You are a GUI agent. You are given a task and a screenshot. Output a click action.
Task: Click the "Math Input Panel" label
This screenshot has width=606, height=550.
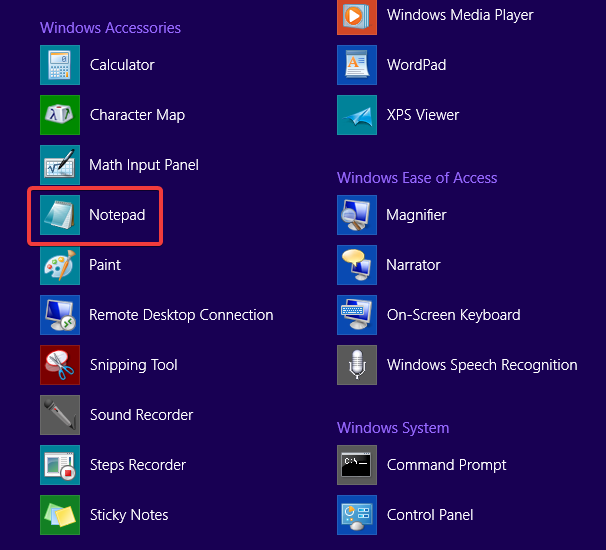[144, 165]
